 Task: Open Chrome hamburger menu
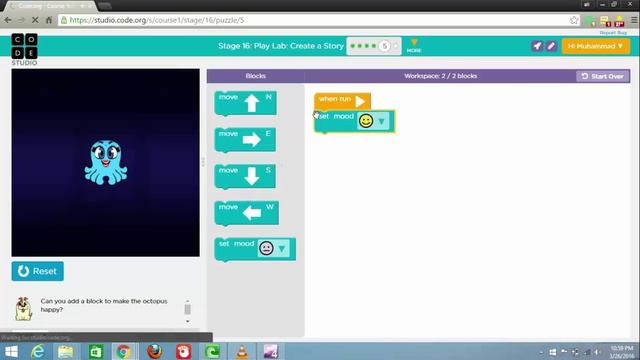point(634,20)
